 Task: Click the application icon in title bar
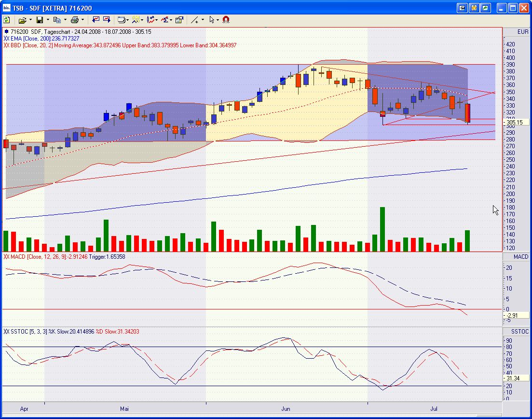click(6, 8)
